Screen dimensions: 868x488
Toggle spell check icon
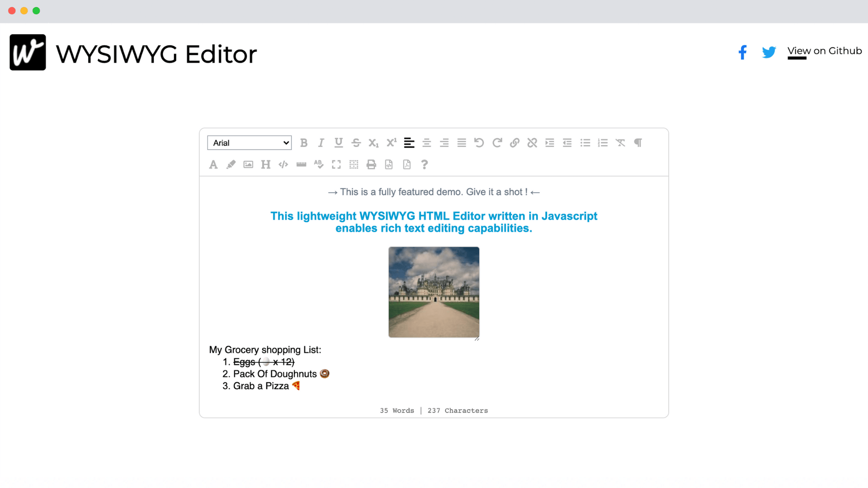click(319, 164)
